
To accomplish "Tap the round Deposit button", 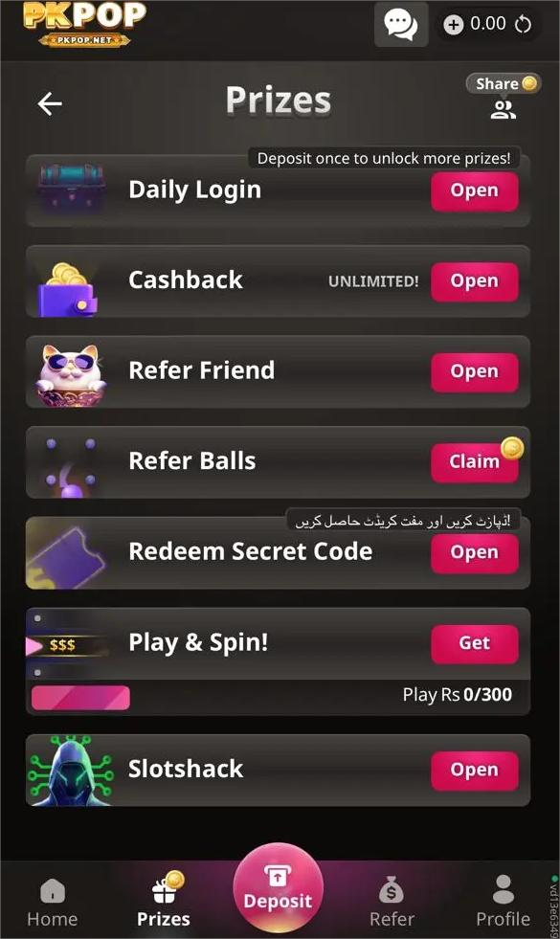I will [x=278, y=887].
